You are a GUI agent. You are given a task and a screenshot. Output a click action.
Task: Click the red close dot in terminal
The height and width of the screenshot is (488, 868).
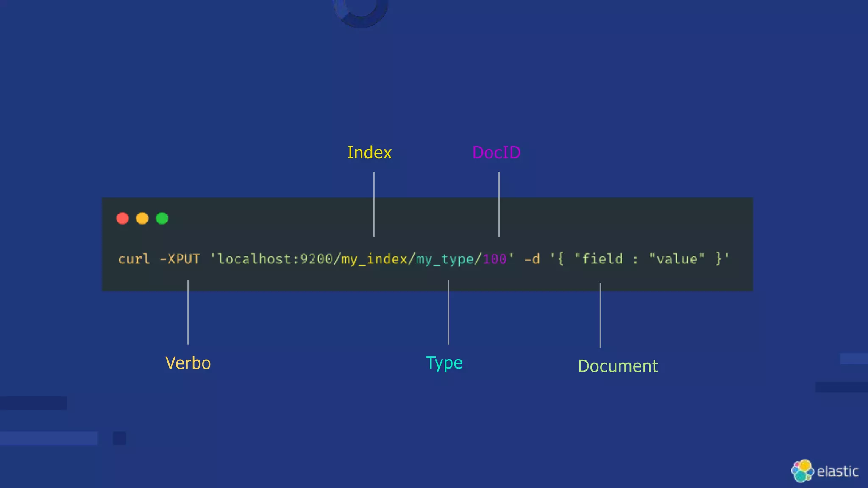122,218
